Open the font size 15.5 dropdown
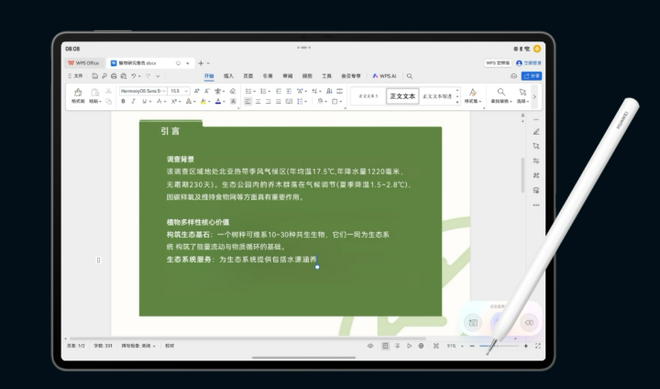 click(x=179, y=91)
